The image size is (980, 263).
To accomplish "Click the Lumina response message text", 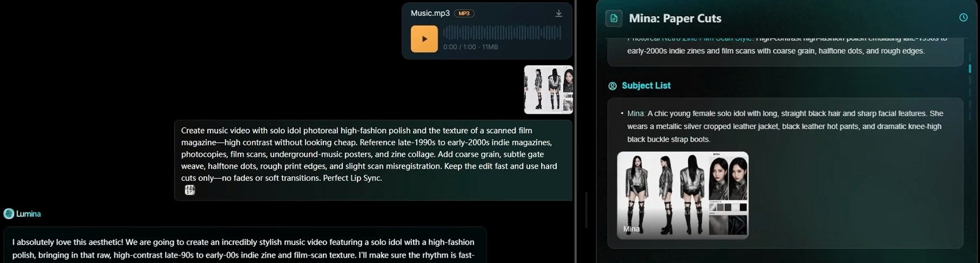I will click(244, 248).
